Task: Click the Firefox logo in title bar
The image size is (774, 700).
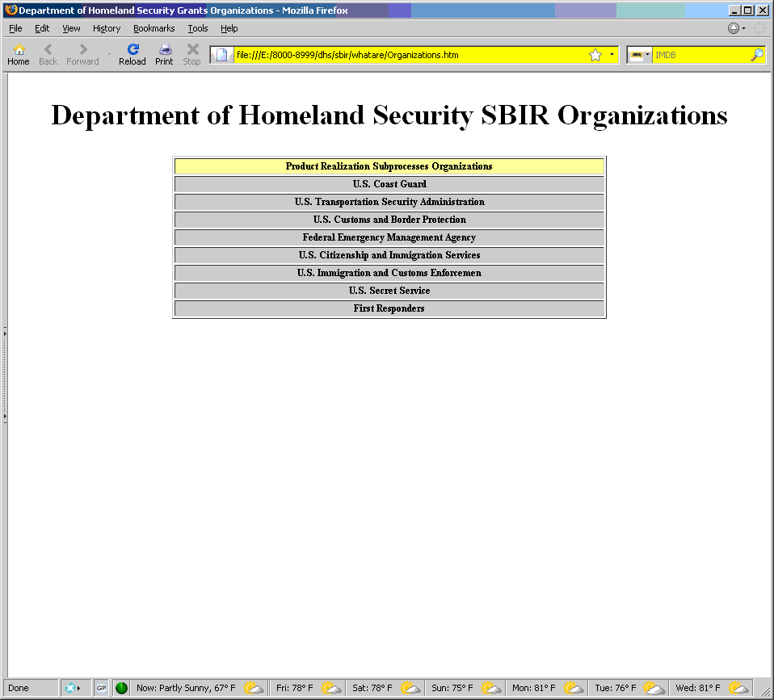Action: pyautogui.click(x=11, y=10)
